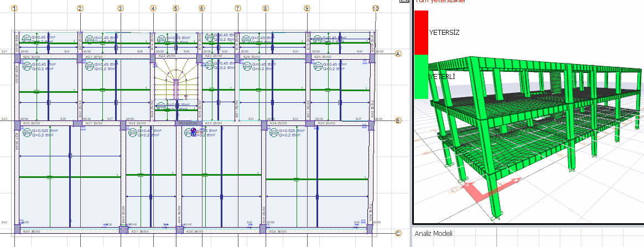Click the YETERSİZ legend label

(444, 33)
